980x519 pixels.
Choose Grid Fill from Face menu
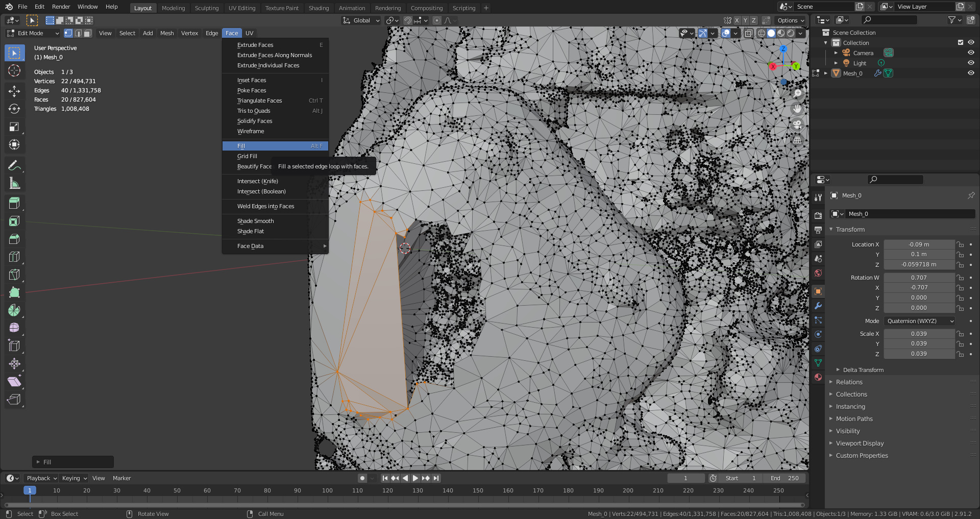pos(247,156)
